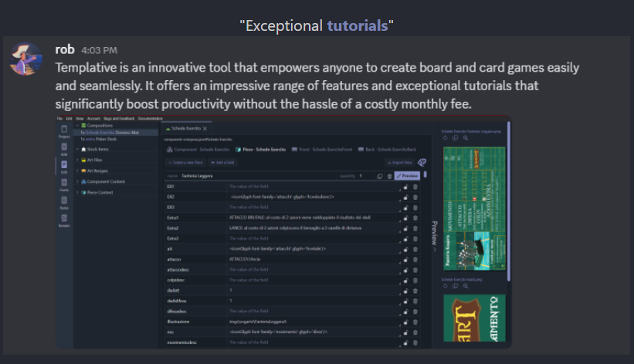This screenshot has height=364, width=634.
Task: Delete the Extra1 field
Action: click(415, 217)
